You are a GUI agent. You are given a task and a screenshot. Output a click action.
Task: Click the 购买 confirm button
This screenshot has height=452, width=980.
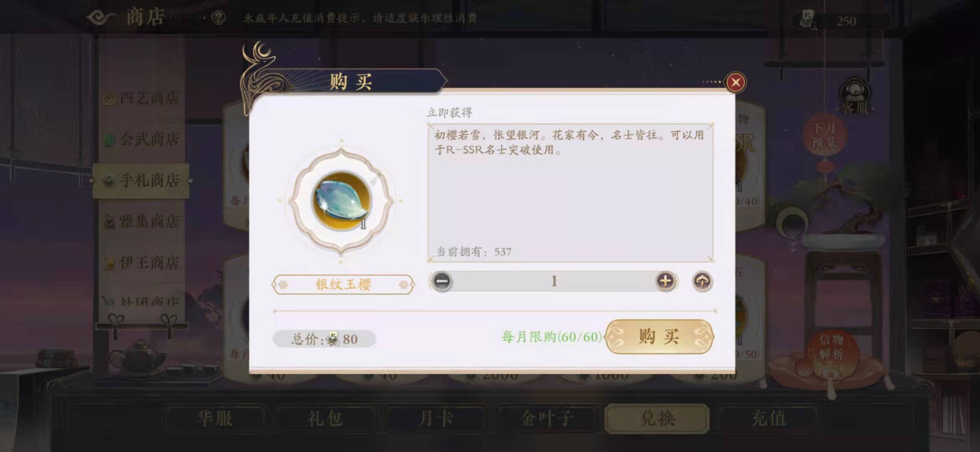(659, 336)
